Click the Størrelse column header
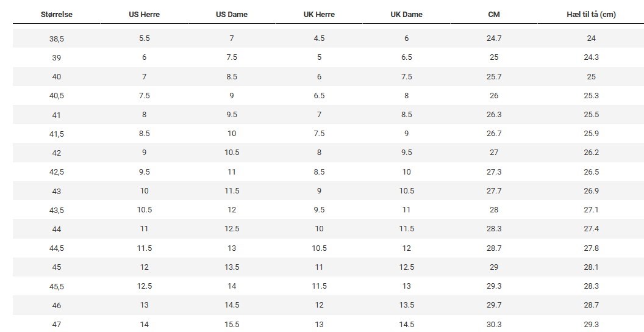The height and width of the screenshot is (332, 644). [57, 15]
